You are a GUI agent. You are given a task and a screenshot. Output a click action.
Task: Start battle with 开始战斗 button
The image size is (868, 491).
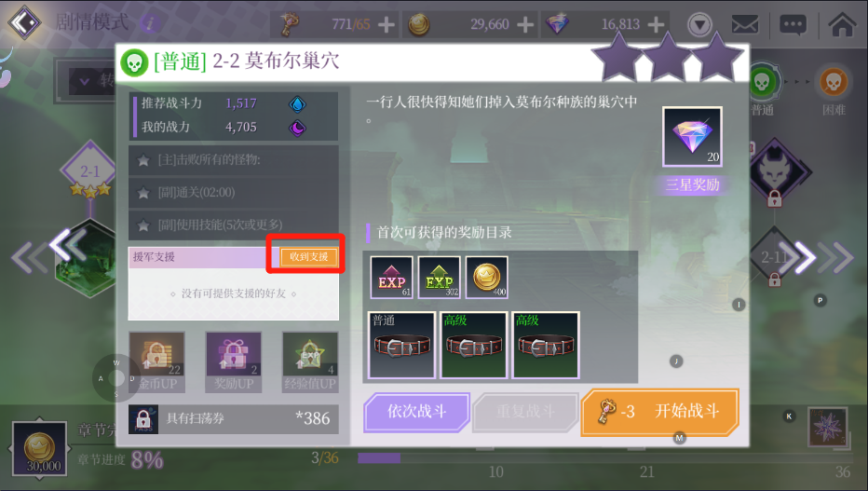click(660, 411)
